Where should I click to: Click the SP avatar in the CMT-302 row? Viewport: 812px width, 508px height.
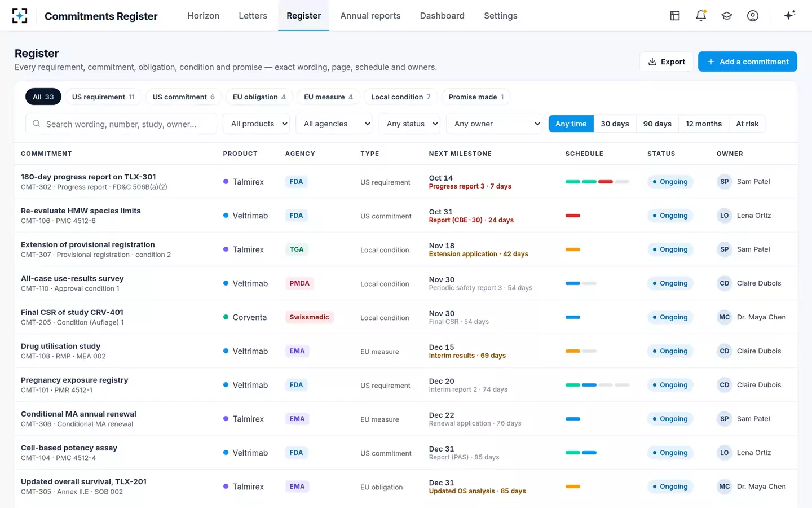click(725, 182)
